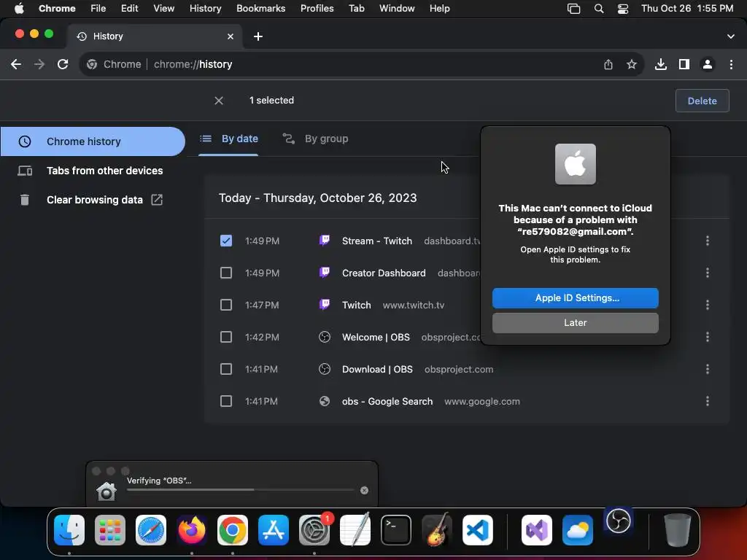
Task: Dismiss iCloud dialog with Later
Action: (576, 323)
